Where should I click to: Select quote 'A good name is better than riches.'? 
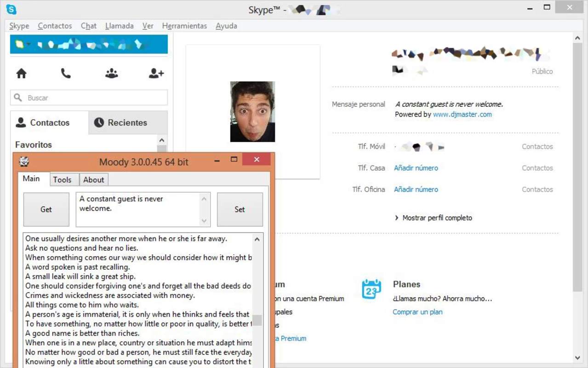82,333
